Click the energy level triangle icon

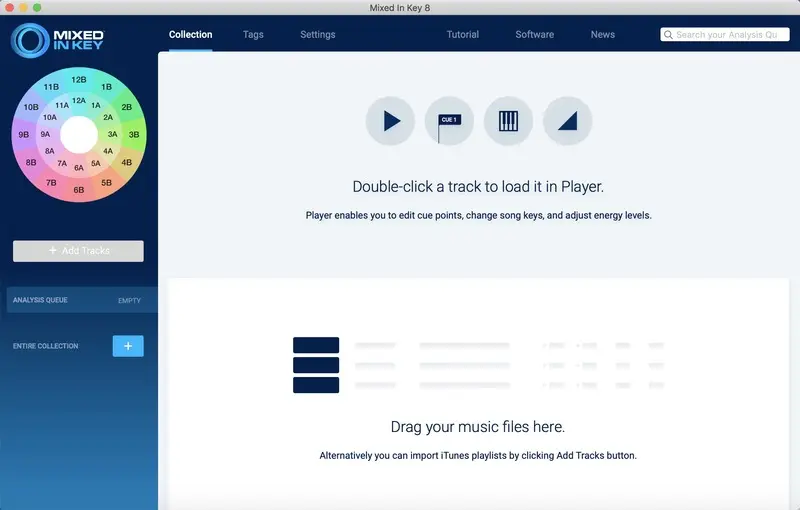coord(567,121)
